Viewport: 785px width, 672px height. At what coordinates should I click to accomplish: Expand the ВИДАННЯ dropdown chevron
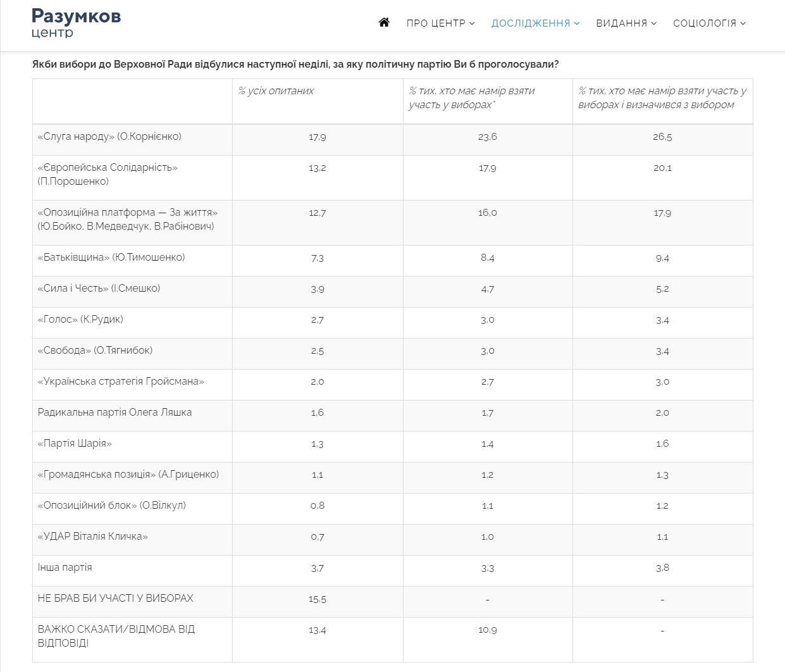(x=654, y=23)
